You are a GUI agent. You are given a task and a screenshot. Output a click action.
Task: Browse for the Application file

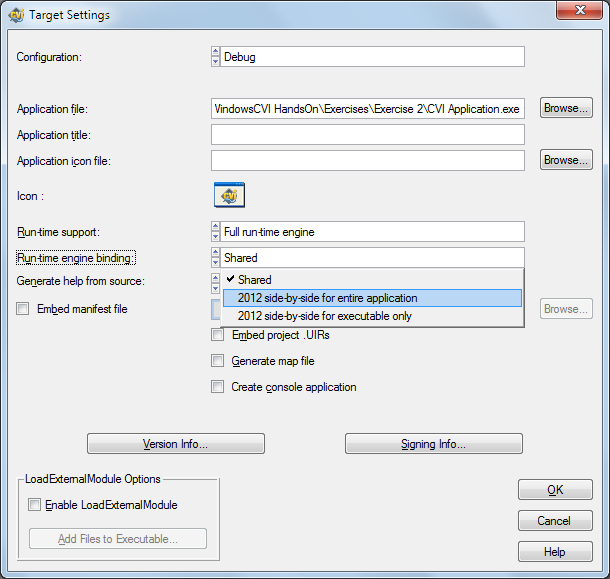(566, 108)
